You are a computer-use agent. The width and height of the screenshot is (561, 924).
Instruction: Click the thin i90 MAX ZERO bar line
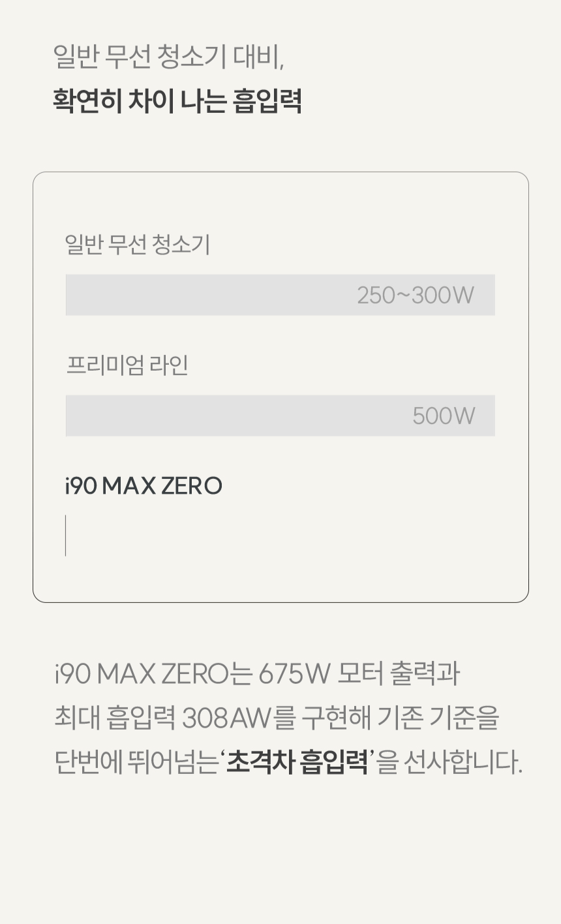click(65, 535)
